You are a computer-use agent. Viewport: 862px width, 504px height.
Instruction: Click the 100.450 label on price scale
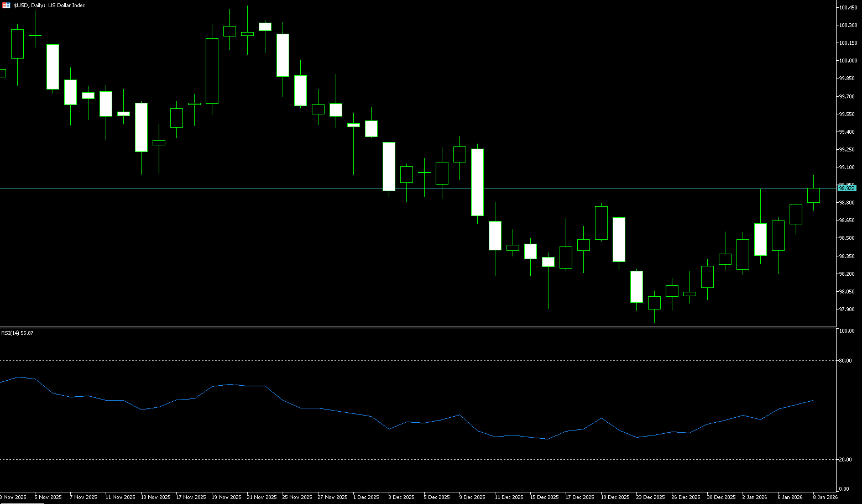tap(848, 8)
